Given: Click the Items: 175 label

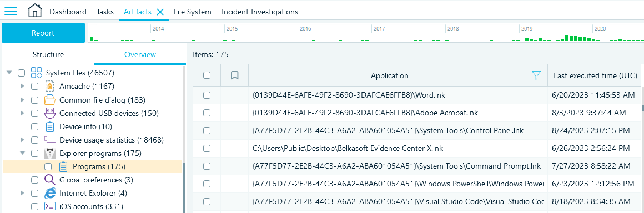Looking at the screenshot, I should pyautogui.click(x=211, y=54).
